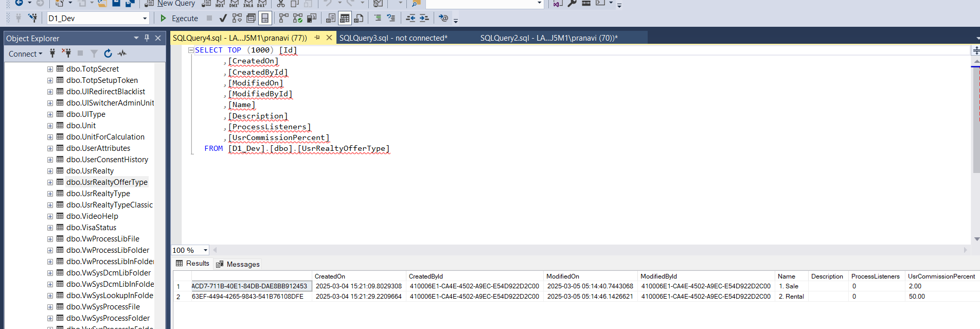Open the Connect dropdown in Object Explorer

tap(25, 54)
